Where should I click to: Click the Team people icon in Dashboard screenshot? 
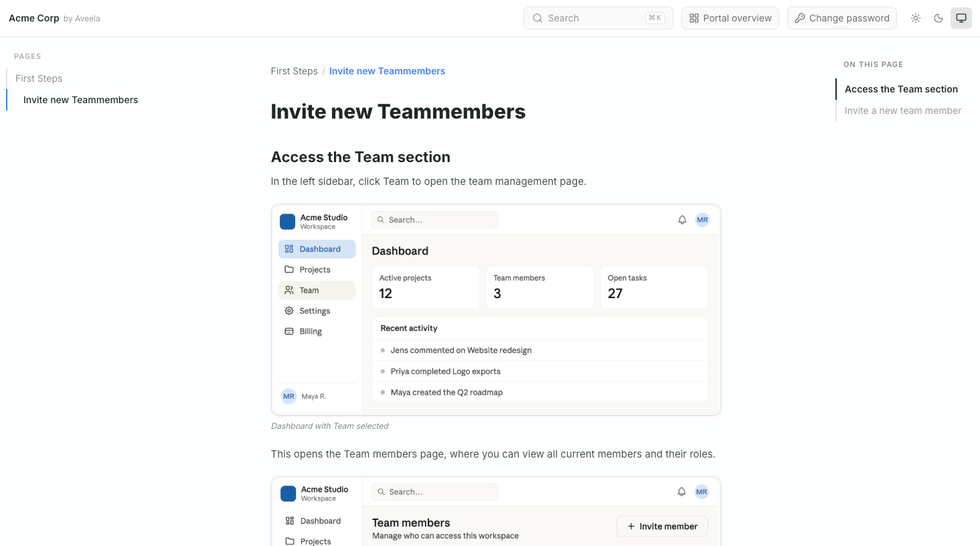(x=289, y=290)
